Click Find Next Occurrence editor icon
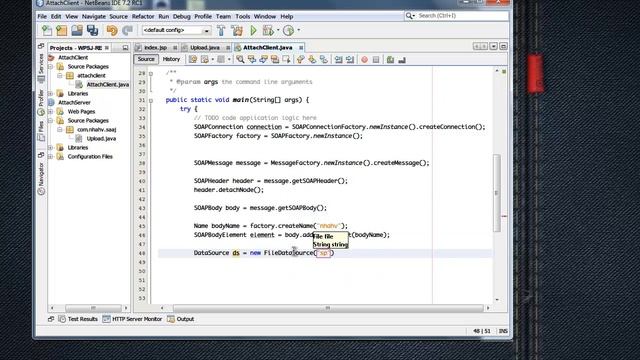Image resolution: width=640 pixels, height=360 pixels. (x=263, y=60)
